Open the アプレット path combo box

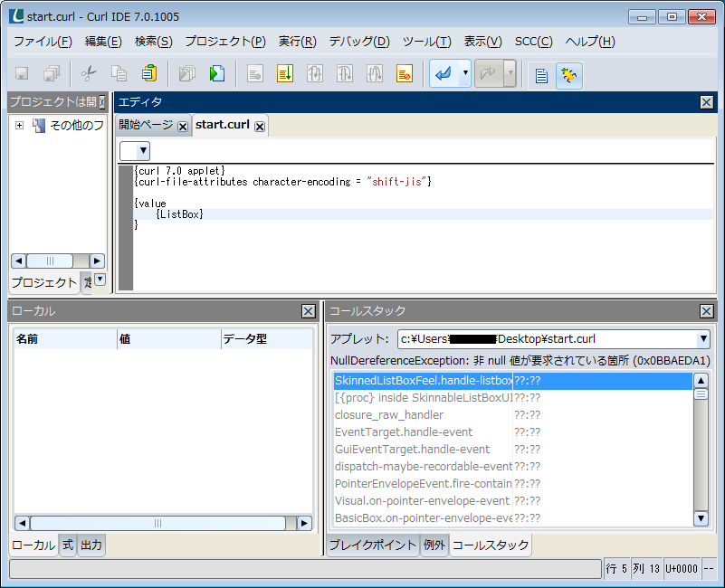553,339
